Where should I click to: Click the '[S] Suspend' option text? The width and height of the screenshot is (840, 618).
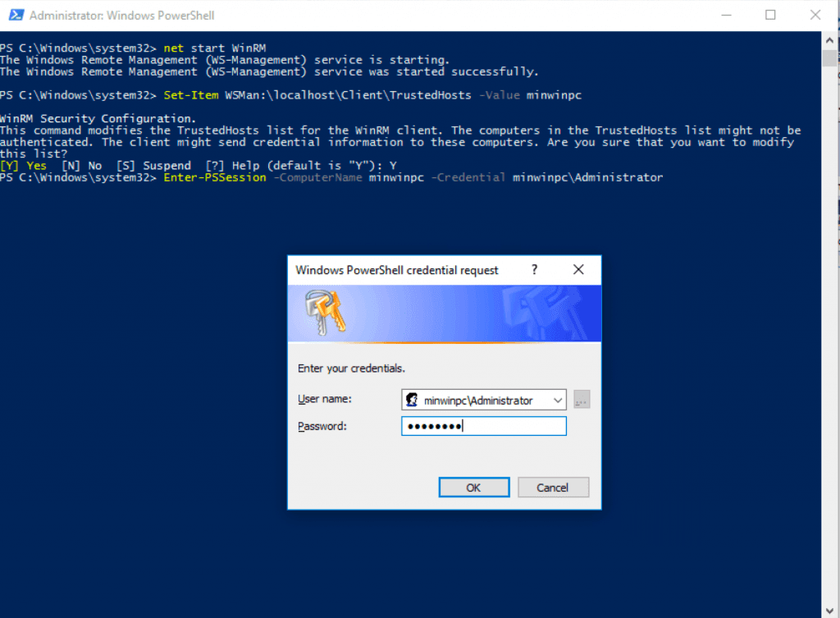153,166
